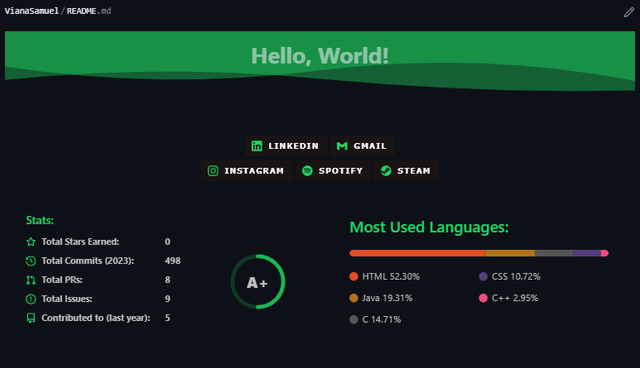The image size is (640, 368).
Task: Open the Spotify badge
Action: pyautogui.click(x=333, y=171)
